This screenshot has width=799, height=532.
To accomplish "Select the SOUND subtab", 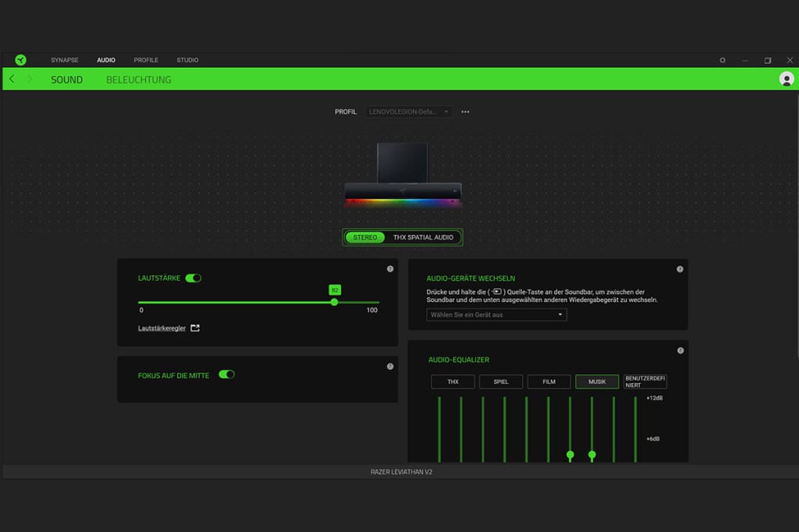I will point(67,80).
